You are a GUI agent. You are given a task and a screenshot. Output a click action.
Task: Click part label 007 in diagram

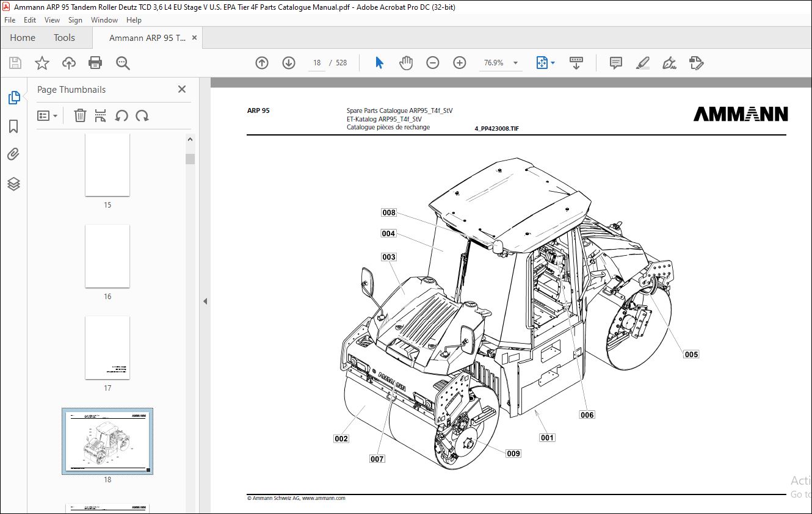coord(377,458)
